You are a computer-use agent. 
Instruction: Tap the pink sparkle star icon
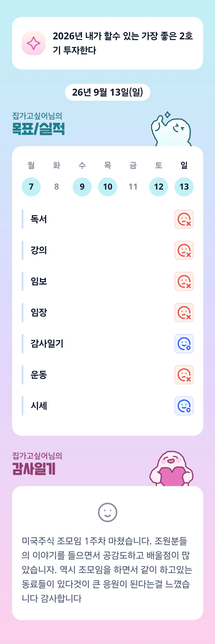tap(34, 43)
